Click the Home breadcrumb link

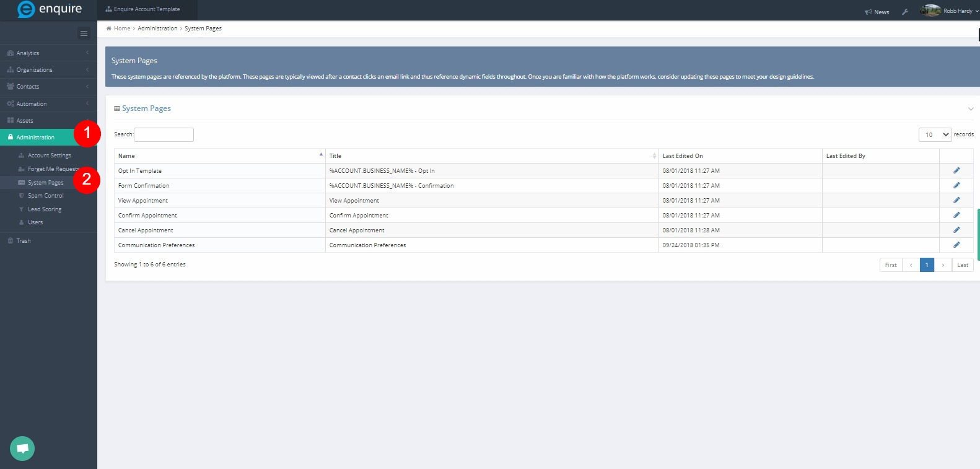pyautogui.click(x=122, y=28)
